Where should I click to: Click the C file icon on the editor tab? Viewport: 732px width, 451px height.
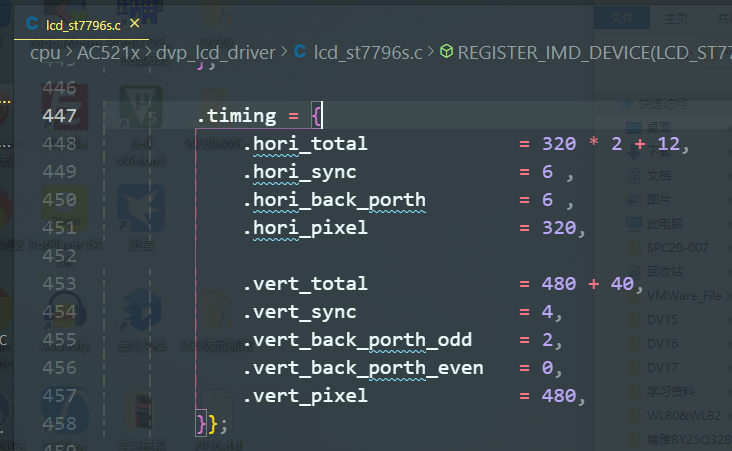(32, 23)
